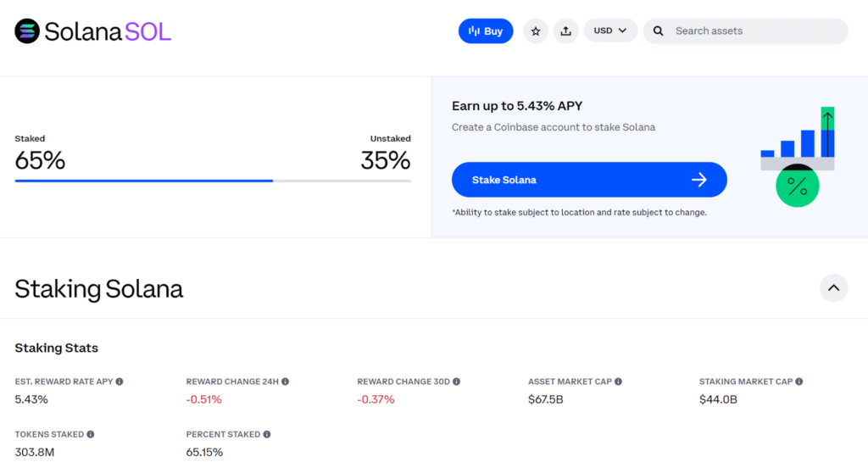Viewport: 868px width, 468px height.
Task: Open the USD currency dropdown
Action: tap(610, 31)
